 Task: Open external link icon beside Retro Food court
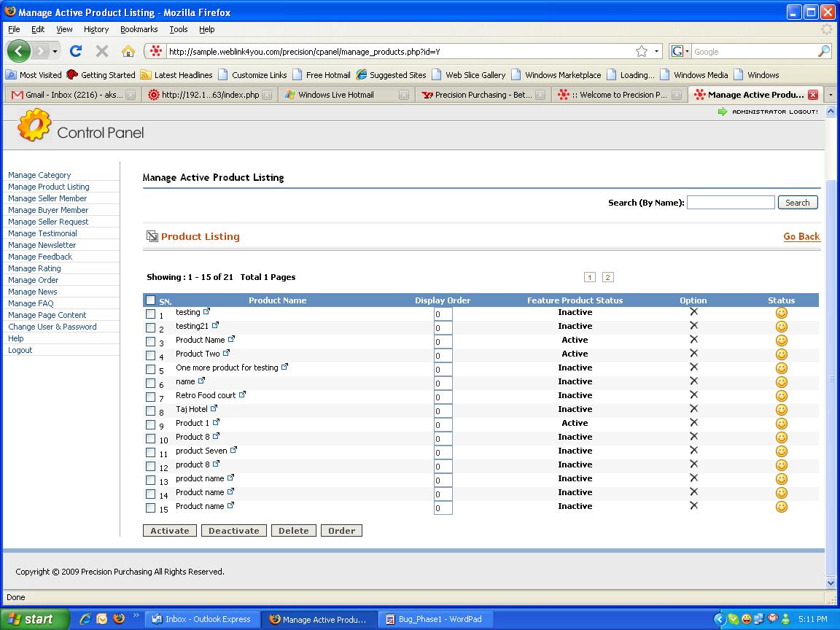[x=242, y=394]
